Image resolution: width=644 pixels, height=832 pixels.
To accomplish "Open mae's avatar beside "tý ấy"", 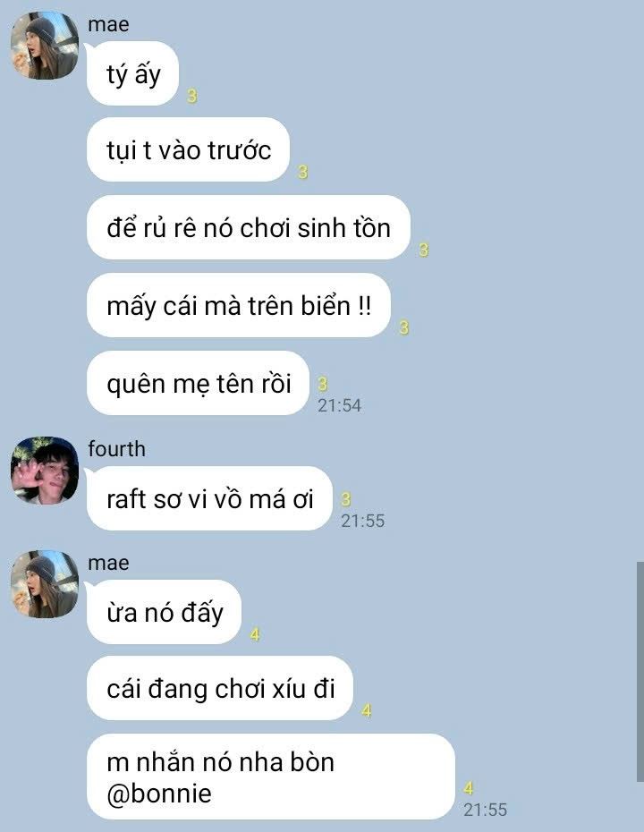I will pyautogui.click(x=45, y=46).
